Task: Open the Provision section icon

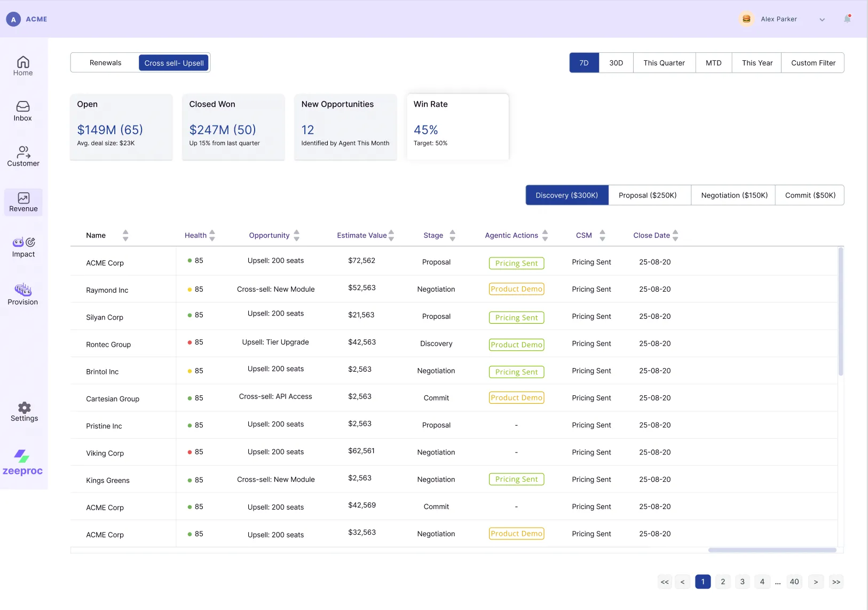Action: click(x=22, y=293)
